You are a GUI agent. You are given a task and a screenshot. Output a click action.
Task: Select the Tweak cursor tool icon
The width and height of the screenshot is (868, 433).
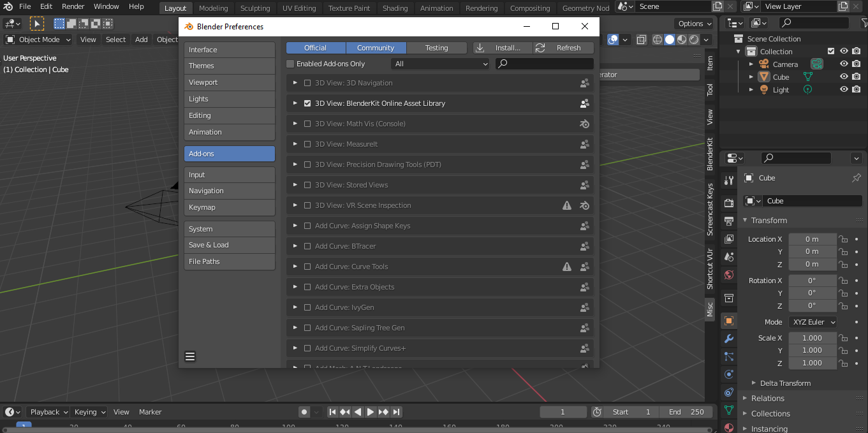click(x=37, y=24)
